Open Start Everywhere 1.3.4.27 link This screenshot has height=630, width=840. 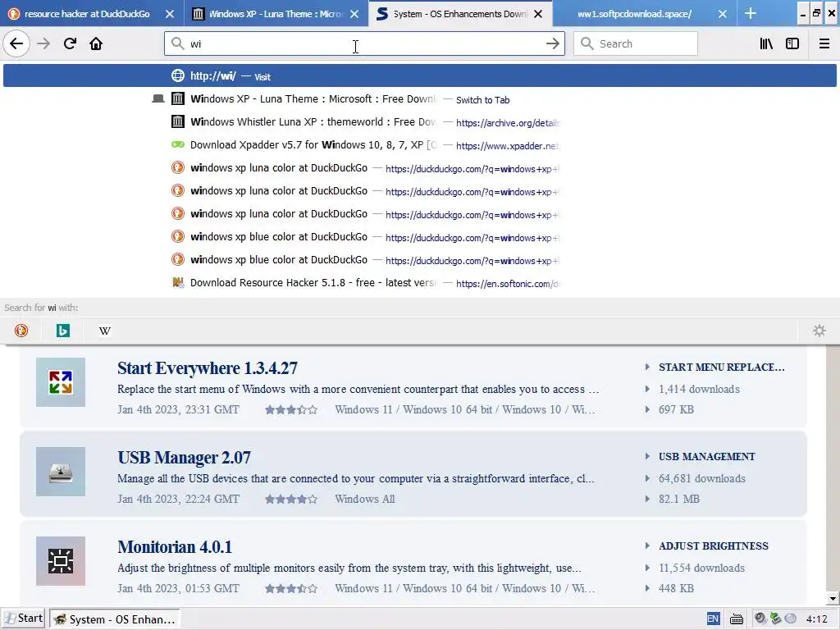point(208,368)
